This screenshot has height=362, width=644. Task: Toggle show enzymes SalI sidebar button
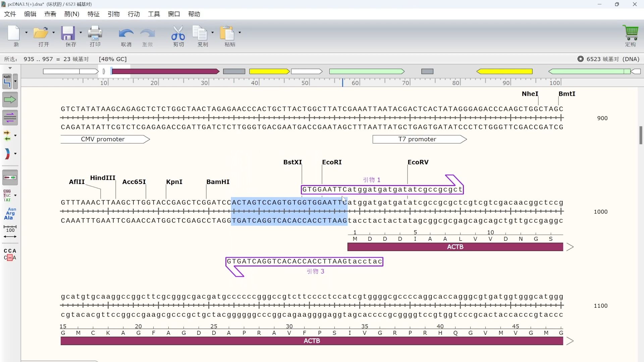click(x=7, y=81)
